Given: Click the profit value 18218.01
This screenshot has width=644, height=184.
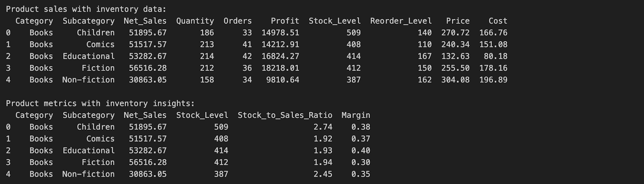Looking at the screenshot, I should point(280,68).
